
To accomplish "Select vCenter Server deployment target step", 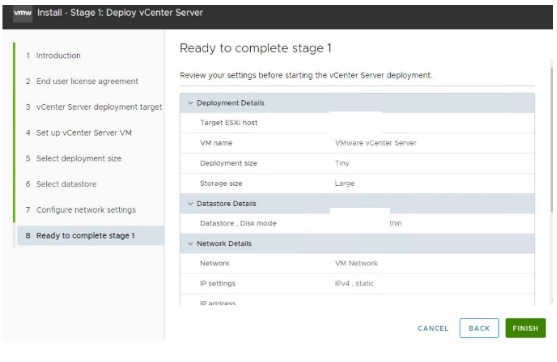I will tap(94, 107).
